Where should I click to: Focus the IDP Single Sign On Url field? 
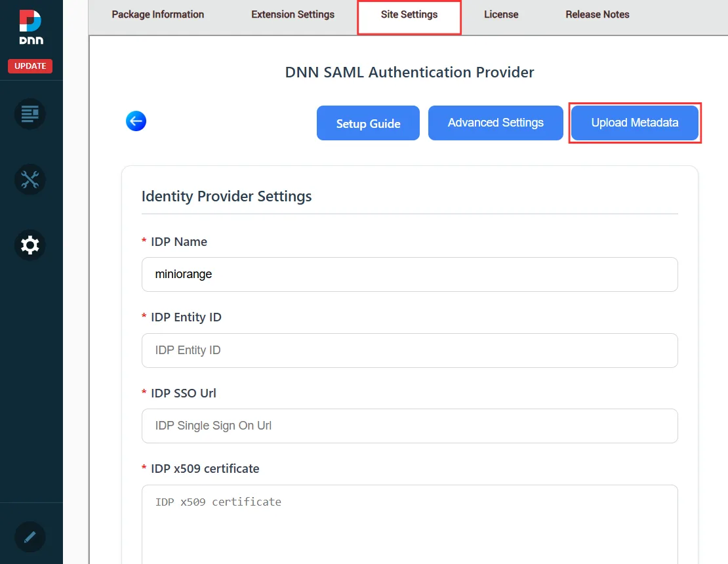pos(409,426)
